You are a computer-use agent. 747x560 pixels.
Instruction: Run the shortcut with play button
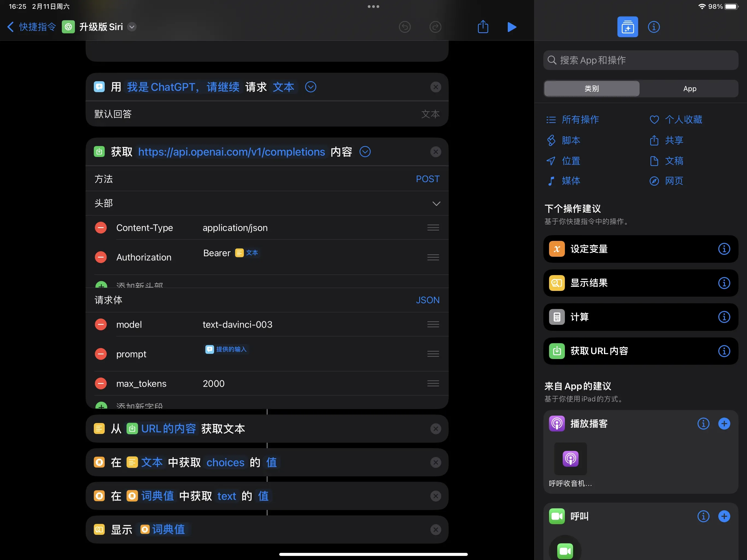512,27
